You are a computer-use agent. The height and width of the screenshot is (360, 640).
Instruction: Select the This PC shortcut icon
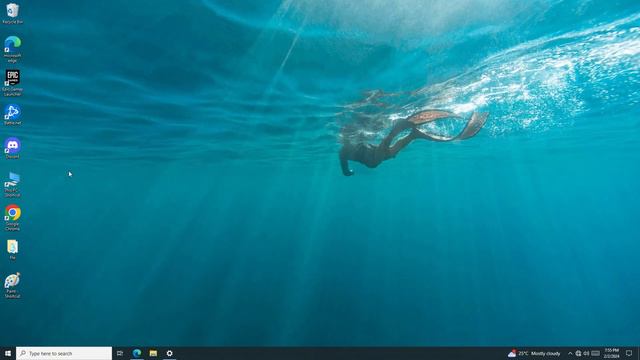(13, 184)
